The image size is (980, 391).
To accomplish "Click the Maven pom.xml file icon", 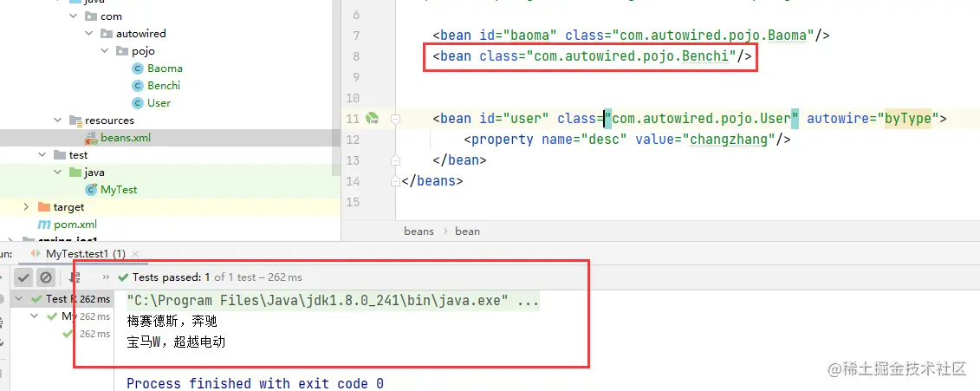I will point(44,224).
